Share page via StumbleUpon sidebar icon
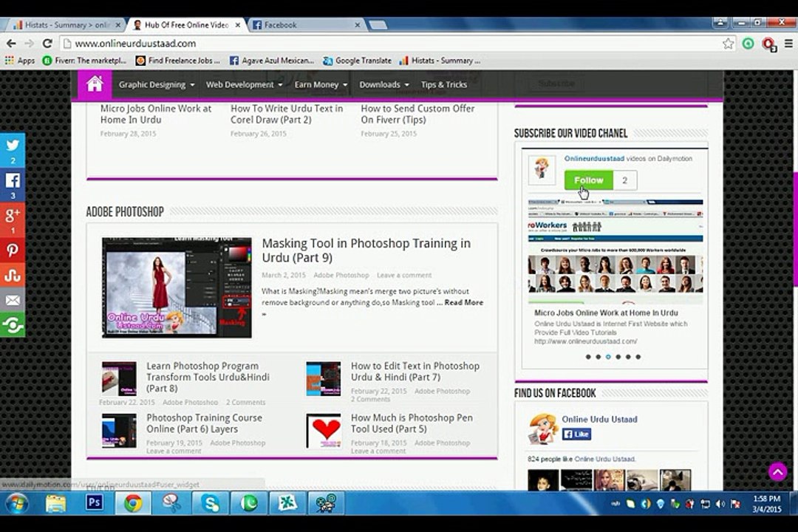The height and width of the screenshot is (532, 798). click(x=13, y=276)
